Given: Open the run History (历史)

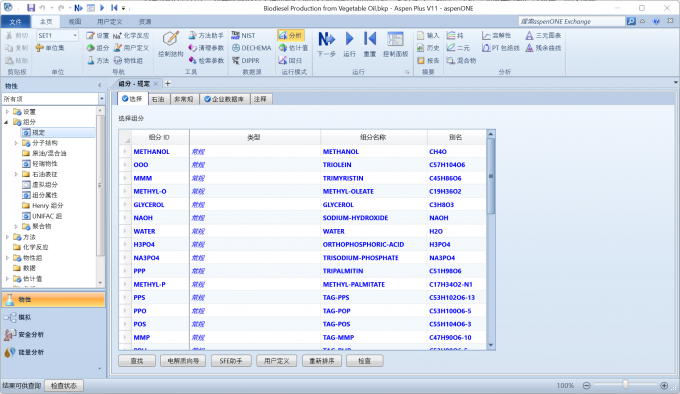Looking at the screenshot, I should coord(428,48).
